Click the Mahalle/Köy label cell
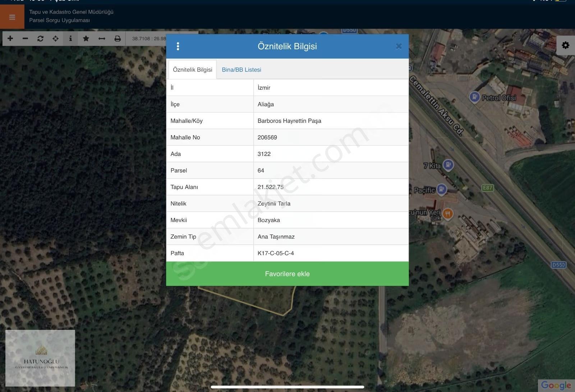This screenshot has width=575, height=392. point(210,121)
